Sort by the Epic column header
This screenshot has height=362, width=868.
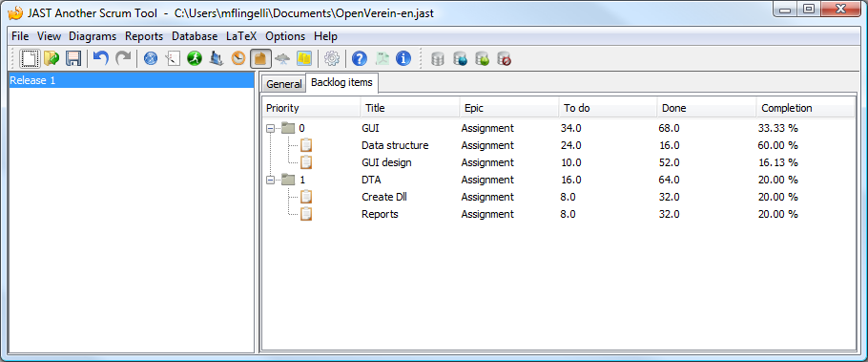tap(509, 108)
